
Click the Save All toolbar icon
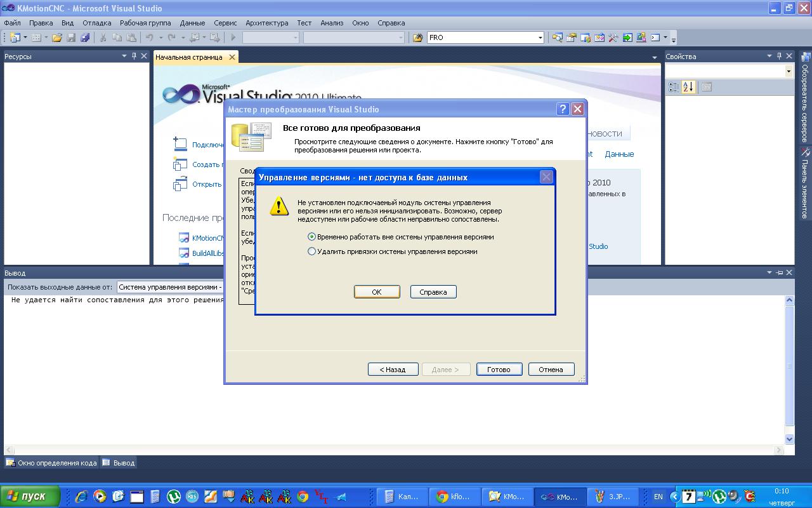pyautogui.click(x=85, y=37)
